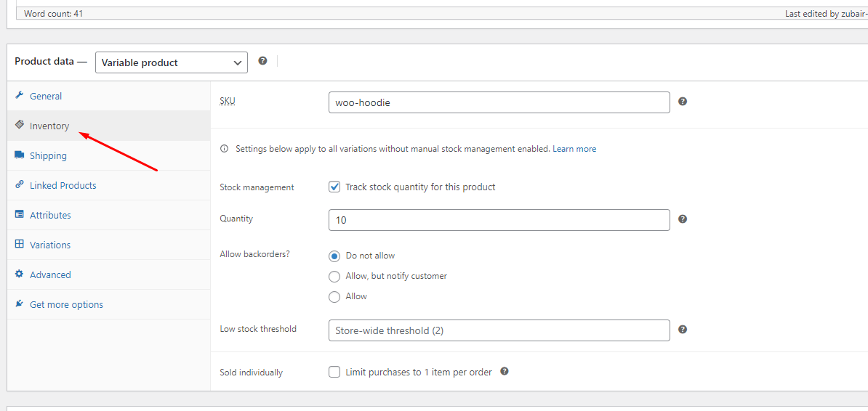Open the Get more options tab

pos(66,305)
